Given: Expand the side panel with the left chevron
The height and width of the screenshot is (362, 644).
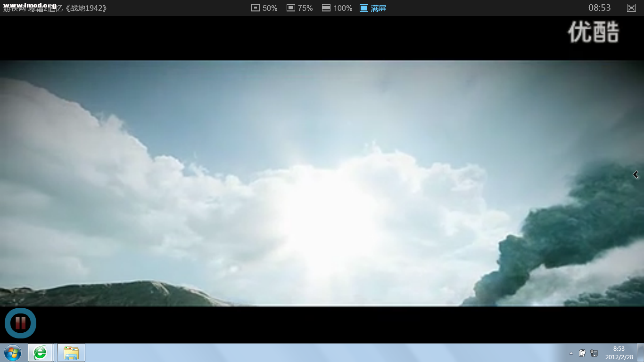Looking at the screenshot, I should click(636, 175).
